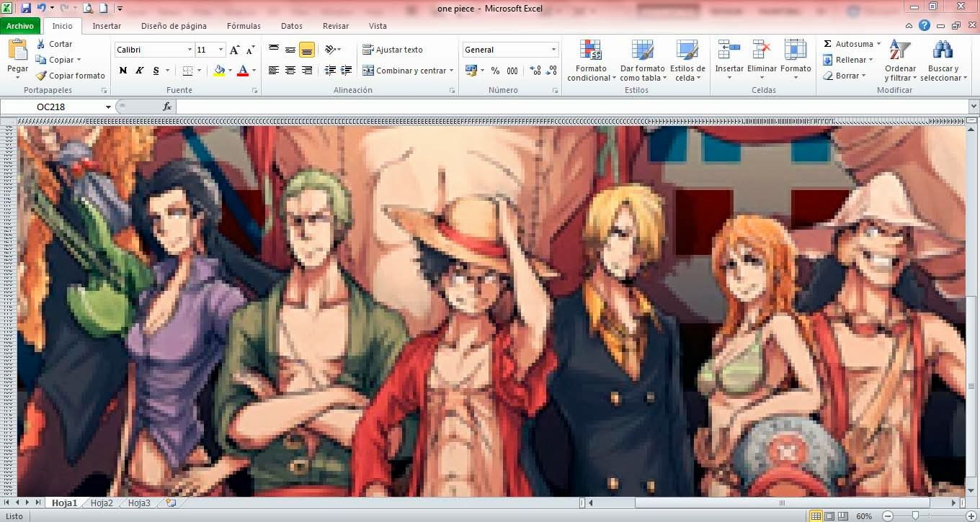
Task: Undo with the quick access arrow
Action: (x=42, y=8)
